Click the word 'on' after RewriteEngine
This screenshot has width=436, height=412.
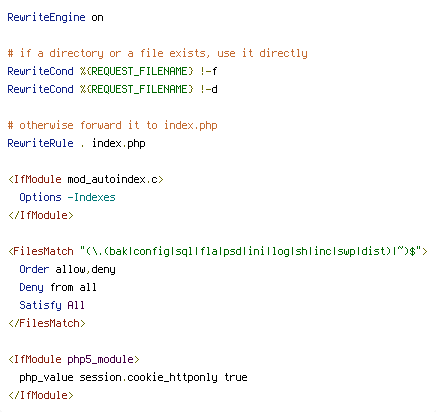[x=97, y=17]
